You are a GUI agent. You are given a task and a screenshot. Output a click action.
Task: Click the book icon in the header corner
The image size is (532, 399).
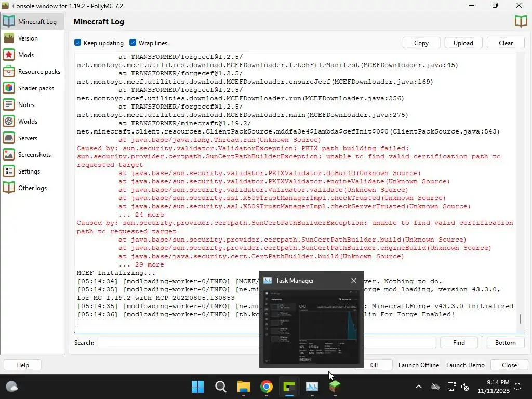pos(521,21)
